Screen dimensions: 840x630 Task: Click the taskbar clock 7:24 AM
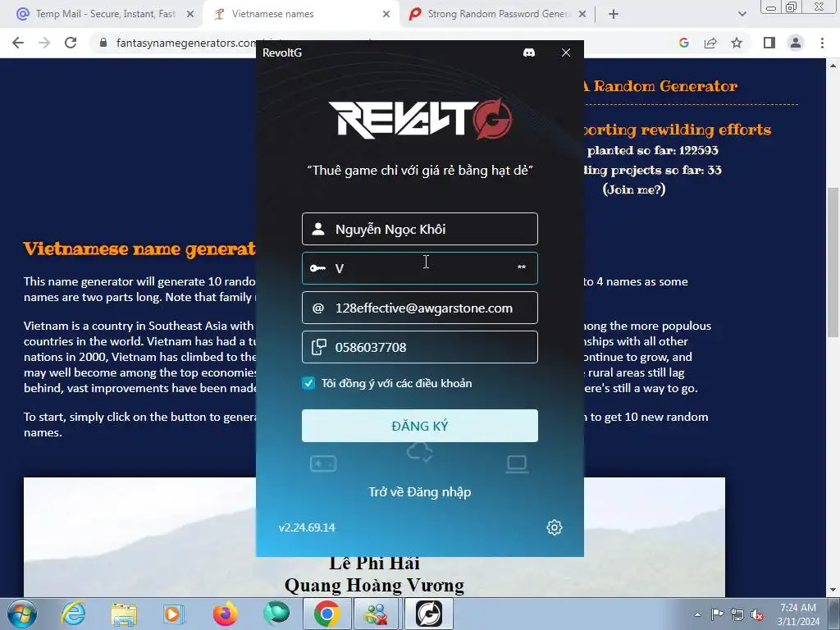click(x=798, y=608)
